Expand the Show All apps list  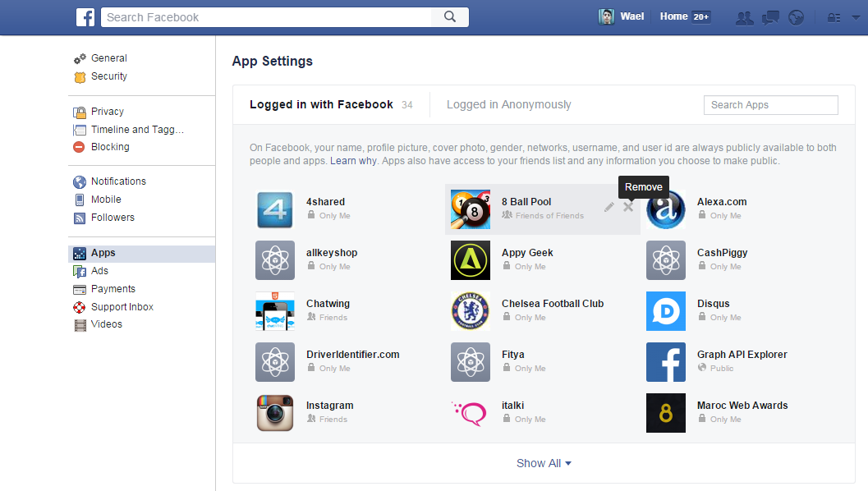544,463
